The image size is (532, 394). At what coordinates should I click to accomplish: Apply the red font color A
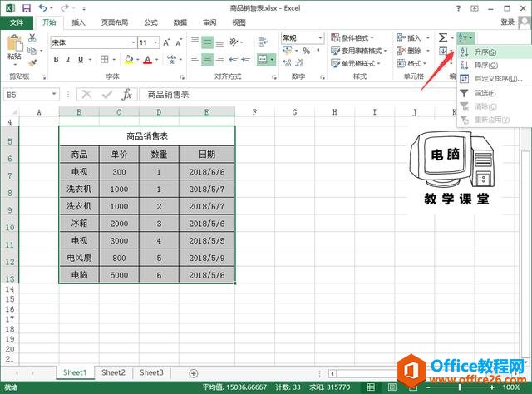tap(148, 59)
